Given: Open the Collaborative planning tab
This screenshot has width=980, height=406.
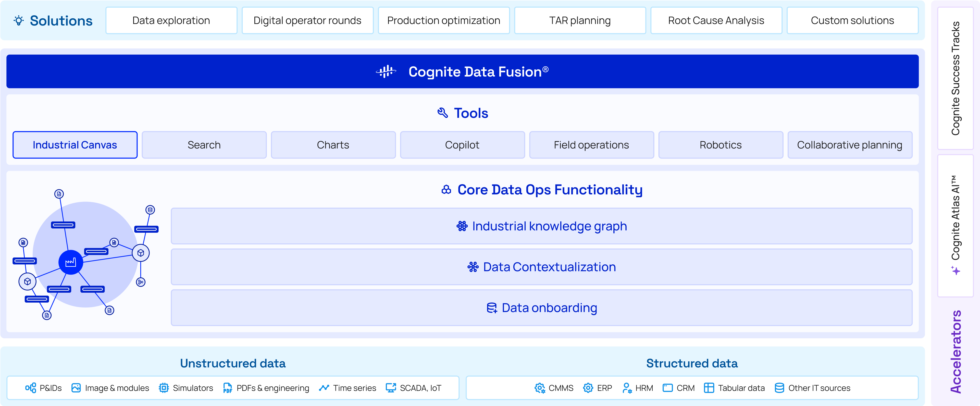Looking at the screenshot, I should pos(850,145).
